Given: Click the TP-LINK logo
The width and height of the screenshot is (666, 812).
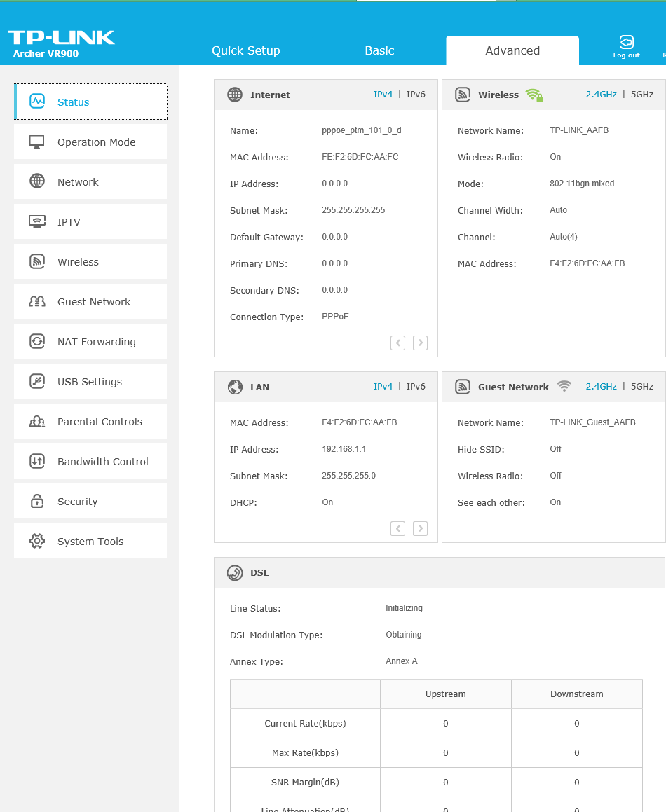Looking at the screenshot, I should click(61, 38).
